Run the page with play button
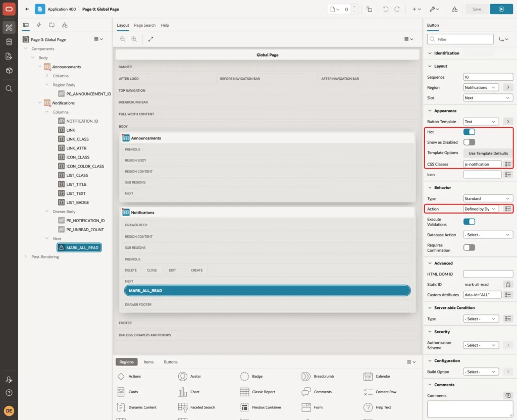The width and height of the screenshot is (517, 420). pyautogui.click(x=501, y=9)
